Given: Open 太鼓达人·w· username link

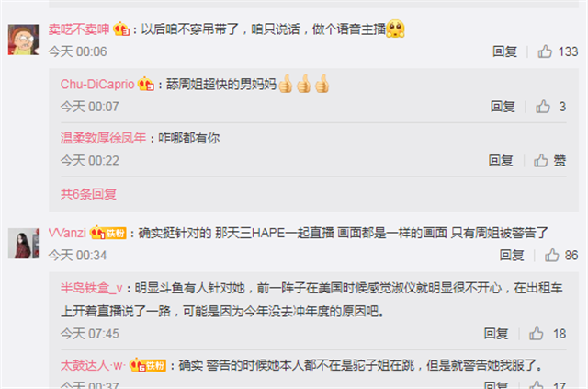Looking at the screenshot, I should (93, 365).
